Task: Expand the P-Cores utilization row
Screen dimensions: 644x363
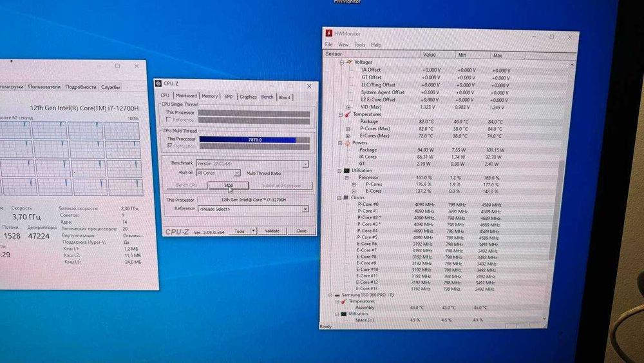Action: click(x=354, y=184)
